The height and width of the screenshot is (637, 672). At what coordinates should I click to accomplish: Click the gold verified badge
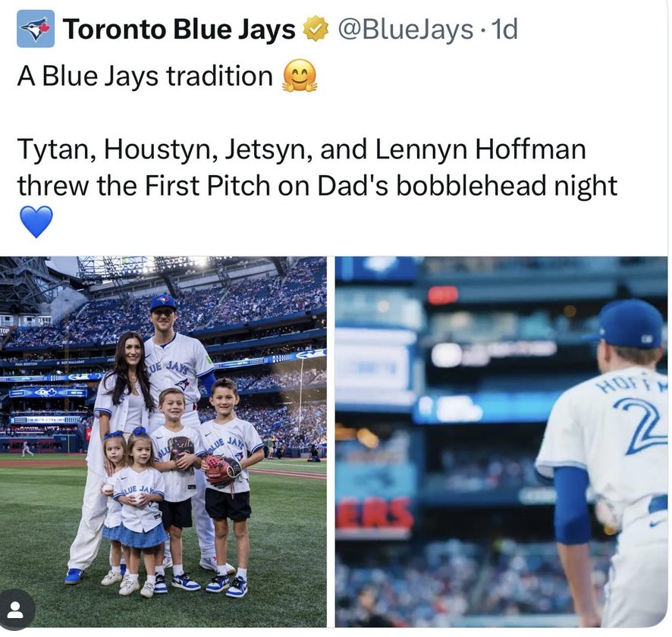point(316,29)
